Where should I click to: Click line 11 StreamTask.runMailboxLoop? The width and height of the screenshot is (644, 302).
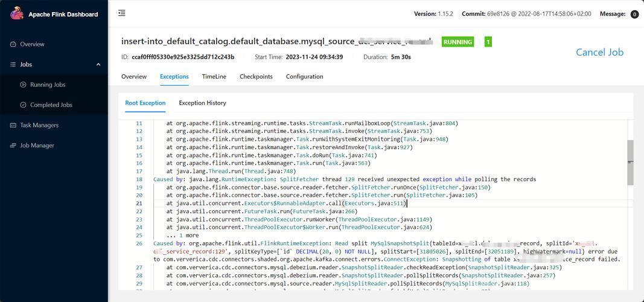click(312, 123)
